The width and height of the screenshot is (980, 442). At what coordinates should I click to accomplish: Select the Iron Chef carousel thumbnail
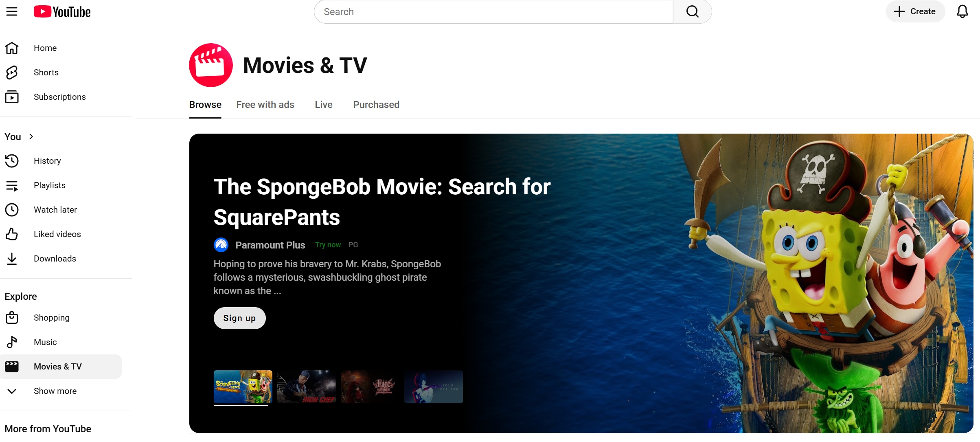[306, 387]
